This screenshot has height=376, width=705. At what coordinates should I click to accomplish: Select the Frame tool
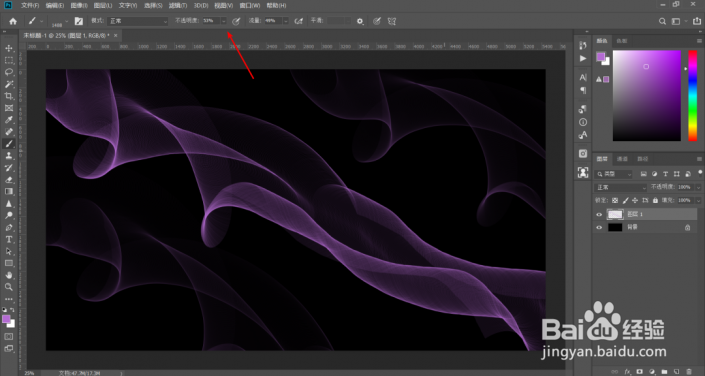[9, 108]
